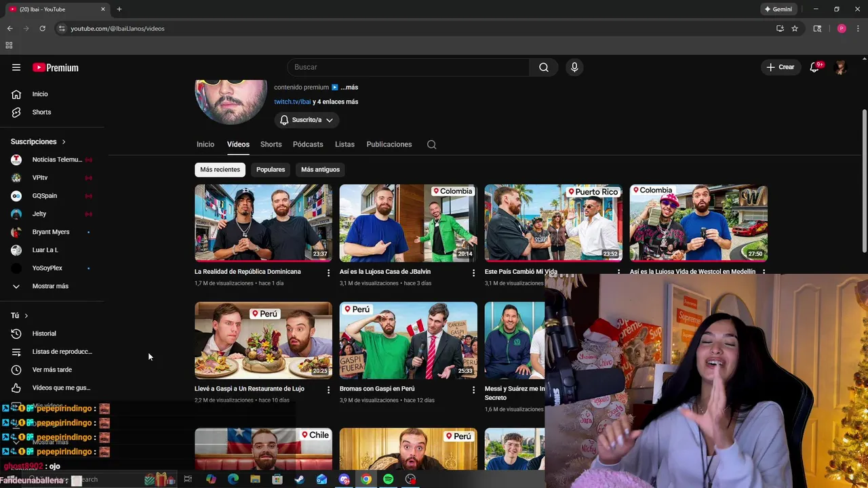This screenshot has height=488, width=868.
Task: Open the Chrome apps grid icon
Action: [9, 45]
